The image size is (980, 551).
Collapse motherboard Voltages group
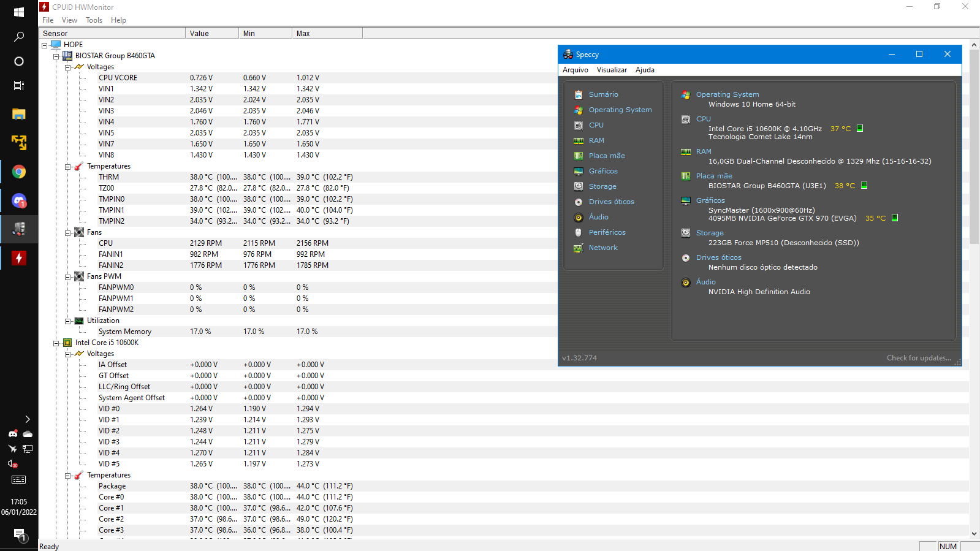(67, 67)
